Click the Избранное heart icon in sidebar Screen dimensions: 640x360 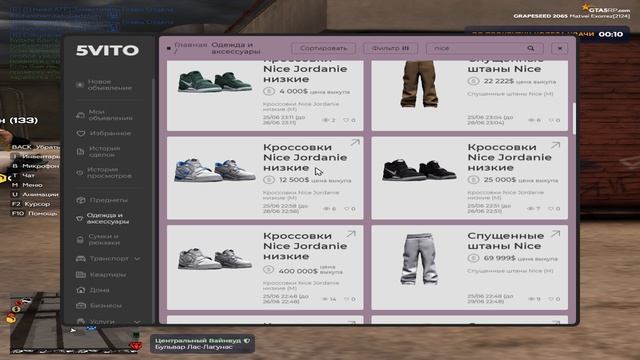80,133
